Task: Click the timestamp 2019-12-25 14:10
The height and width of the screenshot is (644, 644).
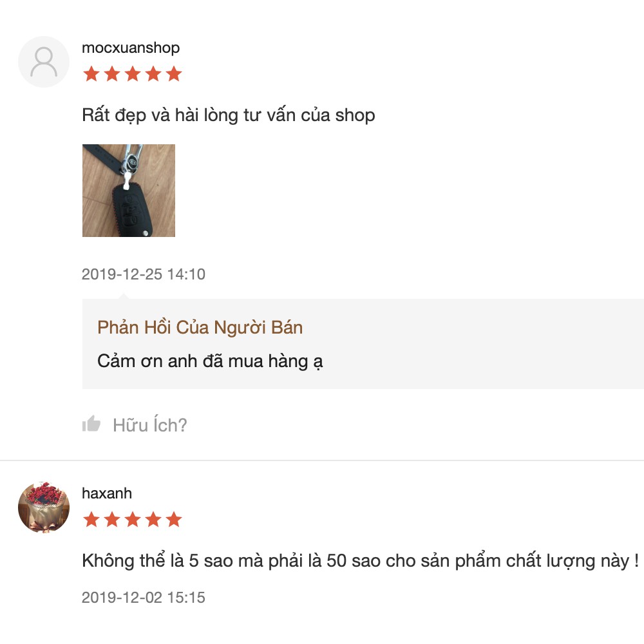Action: pyautogui.click(x=144, y=274)
